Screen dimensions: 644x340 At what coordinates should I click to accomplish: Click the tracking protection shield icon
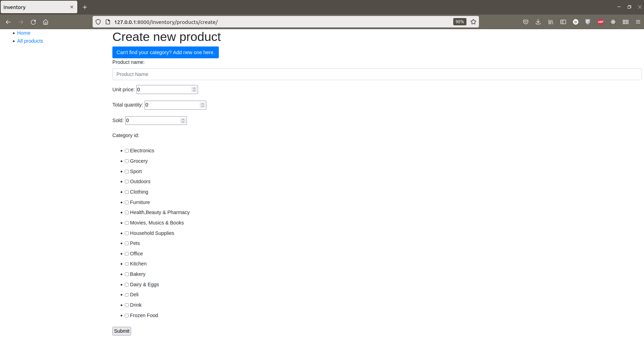pyautogui.click(x=98, y=22)
